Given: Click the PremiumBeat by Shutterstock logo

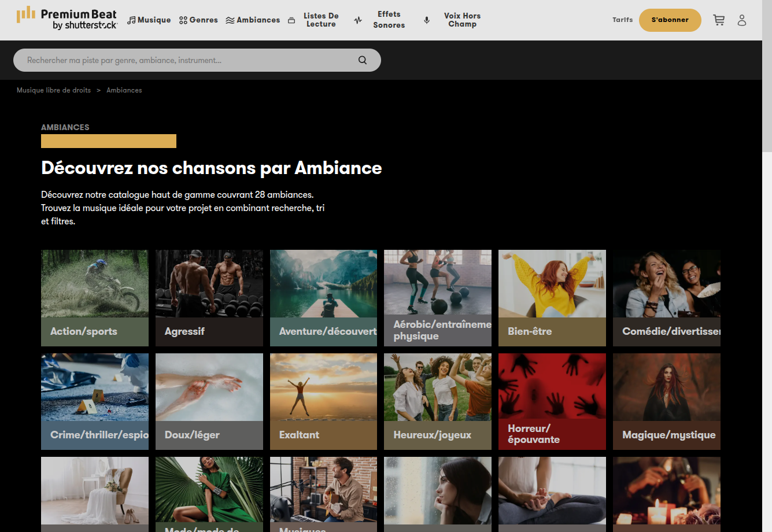Looking at the screenshot, I should click(x=67, y=19).
